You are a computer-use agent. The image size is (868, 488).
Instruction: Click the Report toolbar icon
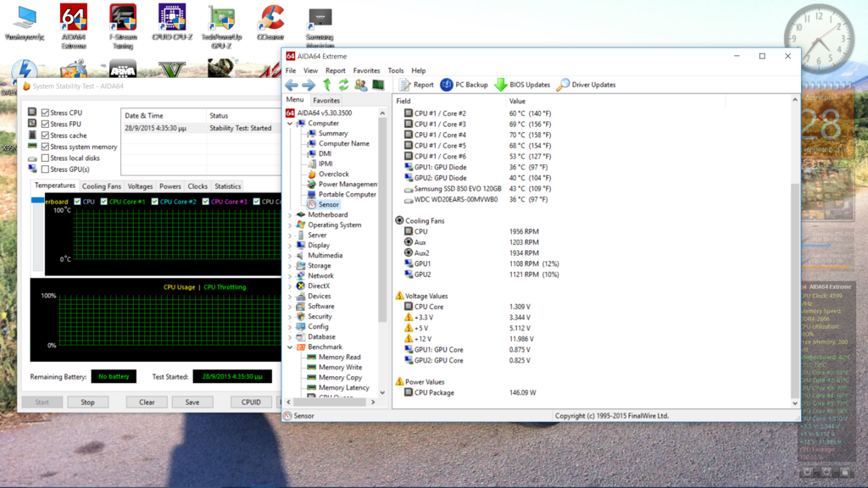coord(416,85)
